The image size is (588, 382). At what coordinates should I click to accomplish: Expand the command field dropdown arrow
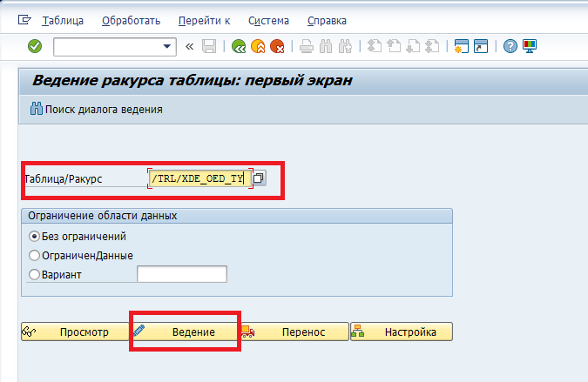pyautogui.click(x=167, y=46)
